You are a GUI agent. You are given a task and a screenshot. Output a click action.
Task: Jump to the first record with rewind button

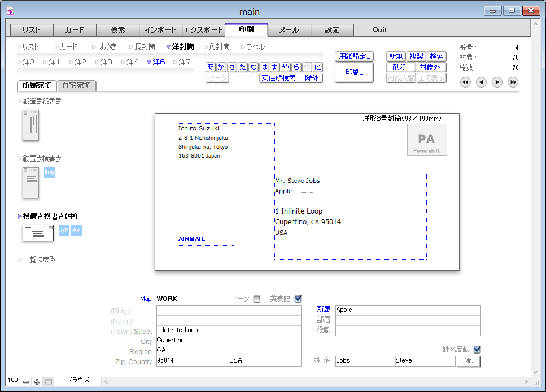[465, 82]
